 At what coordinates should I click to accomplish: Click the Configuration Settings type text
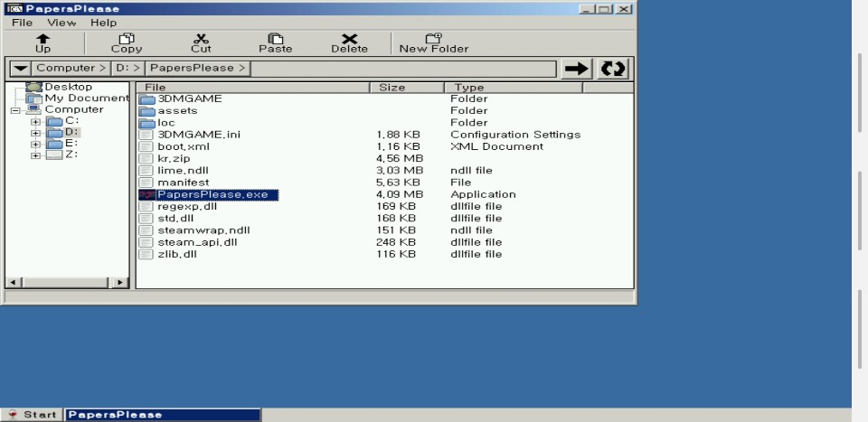coord(515,135)
